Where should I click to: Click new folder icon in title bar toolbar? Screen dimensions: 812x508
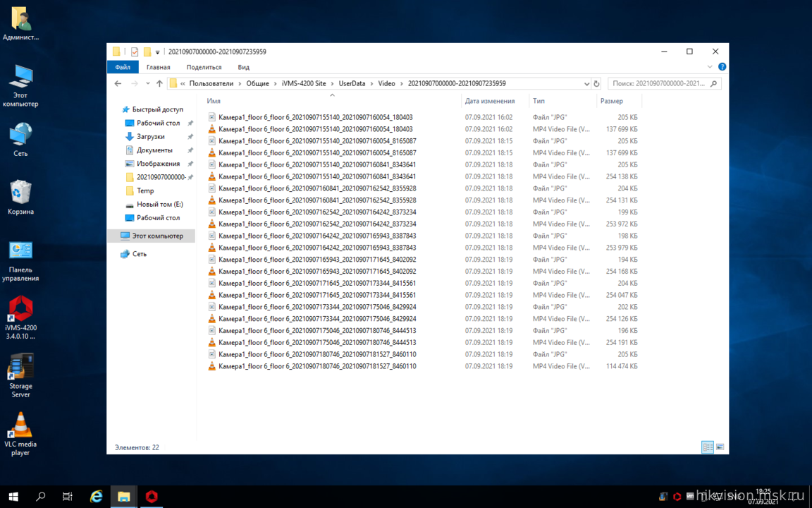(147, 52)
